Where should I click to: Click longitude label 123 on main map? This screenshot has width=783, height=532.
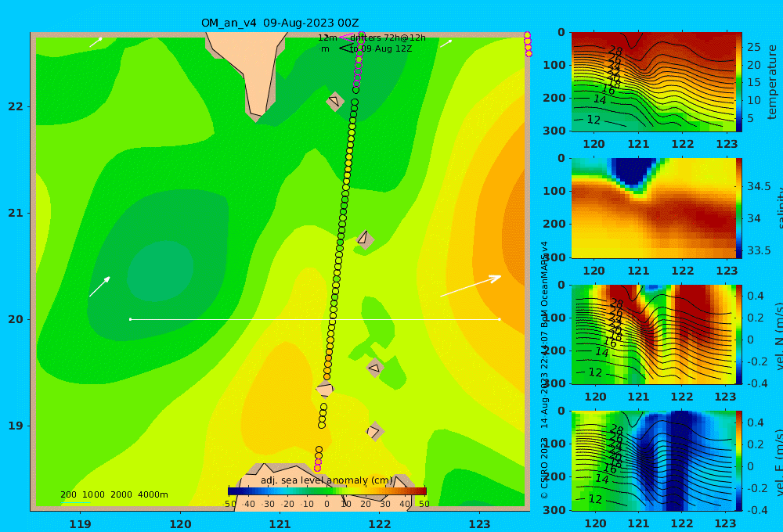pyautogui.click(x=479, y=524)
